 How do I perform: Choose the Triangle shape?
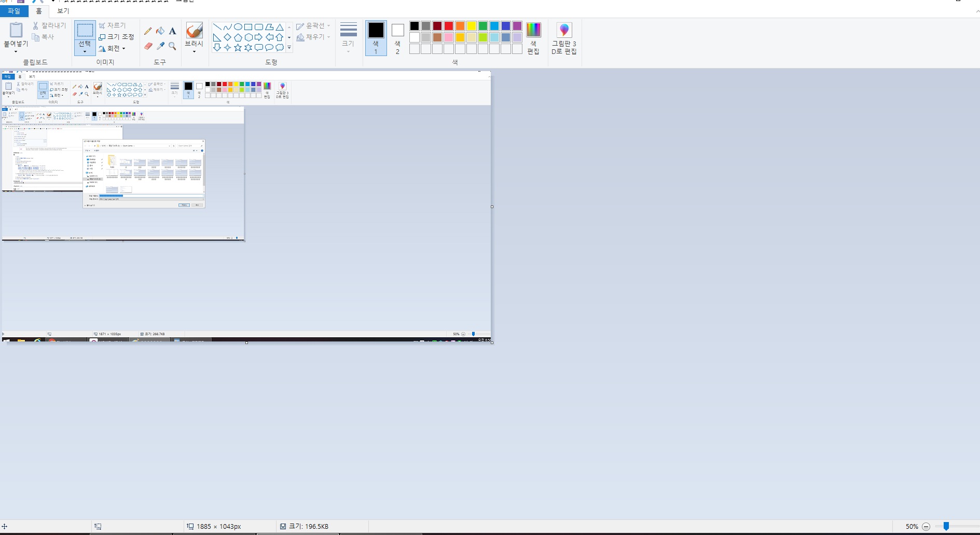(x=279, y=27)
